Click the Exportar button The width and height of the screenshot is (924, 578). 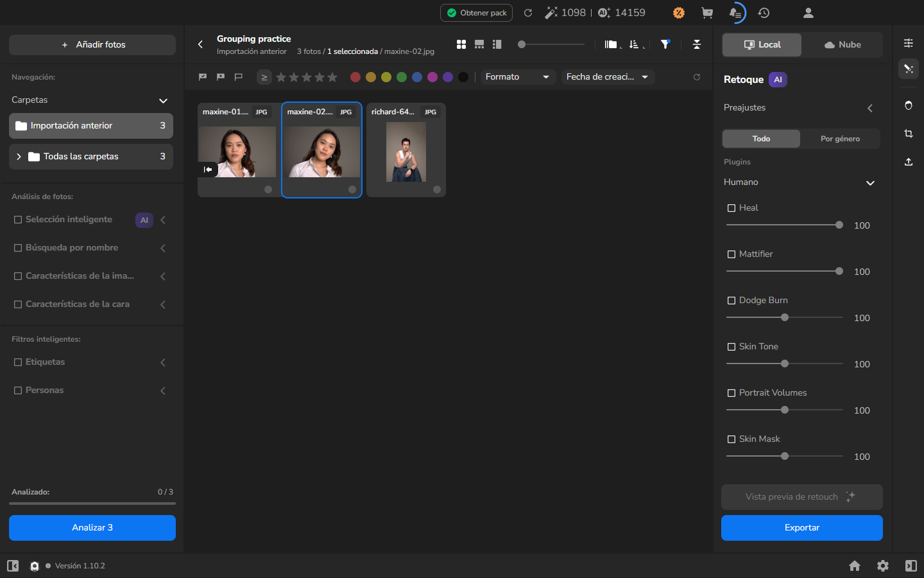(802, 528)
